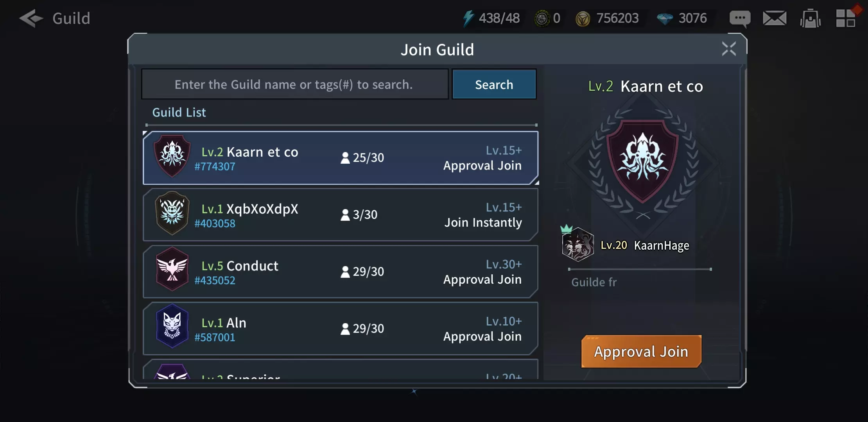Select the partially visible Superior guild
The image size is (868, 422).
[341, 369]
